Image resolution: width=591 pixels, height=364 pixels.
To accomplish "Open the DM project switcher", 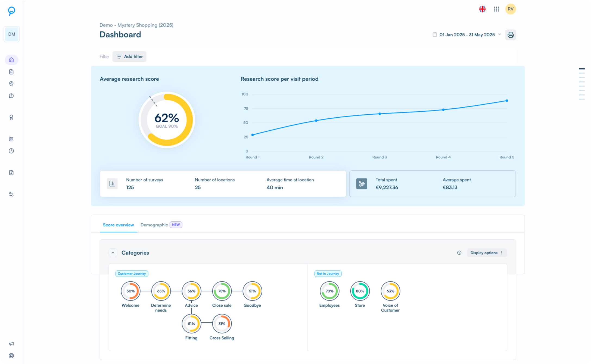I will coord(12,34).
